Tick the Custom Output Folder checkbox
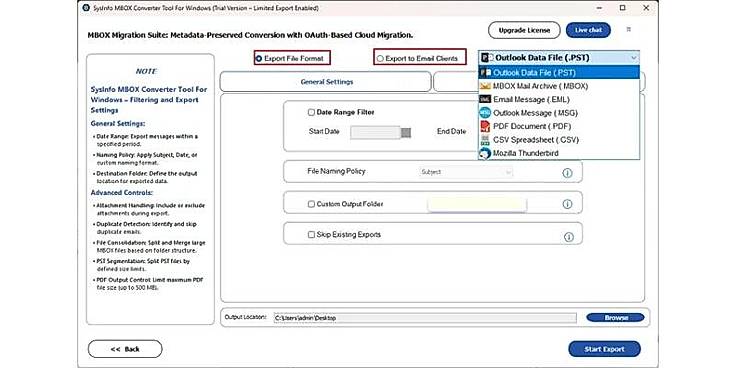Viewport: 736px width, 368px height. 311,204
